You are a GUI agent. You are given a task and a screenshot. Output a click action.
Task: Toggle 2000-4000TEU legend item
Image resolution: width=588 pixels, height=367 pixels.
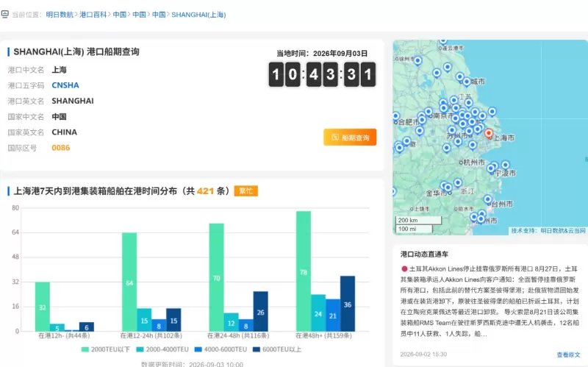click(x=162, y=349)
